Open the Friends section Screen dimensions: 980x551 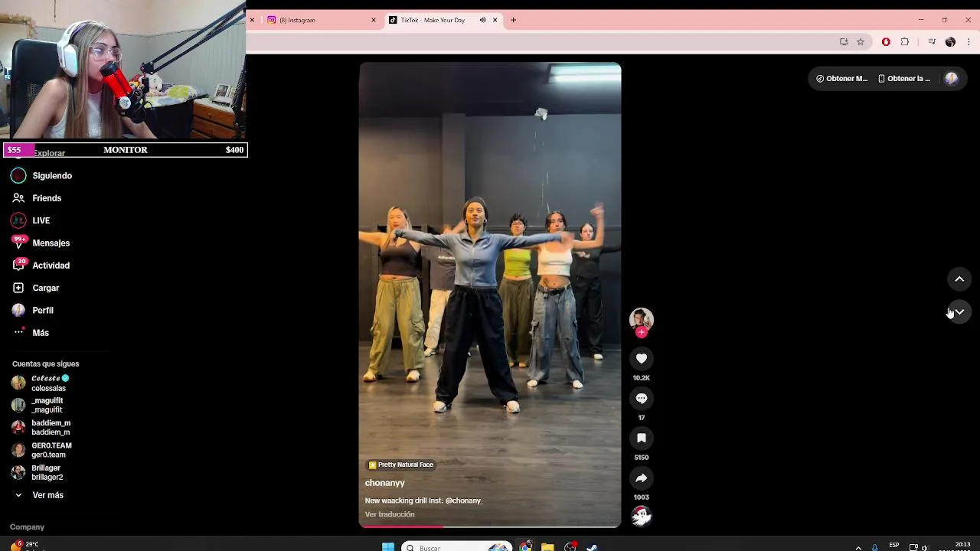pyautogui.click(x=37, y=198)
